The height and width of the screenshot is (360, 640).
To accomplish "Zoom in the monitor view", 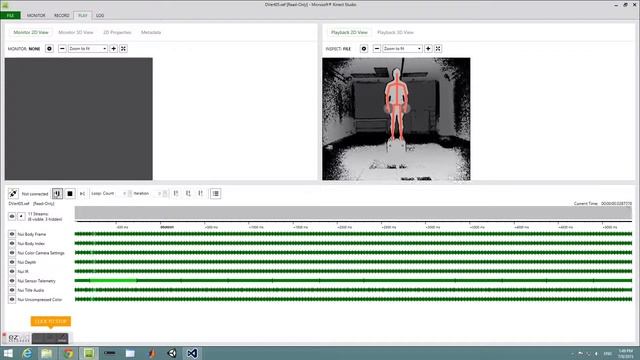I will (113, 49).
